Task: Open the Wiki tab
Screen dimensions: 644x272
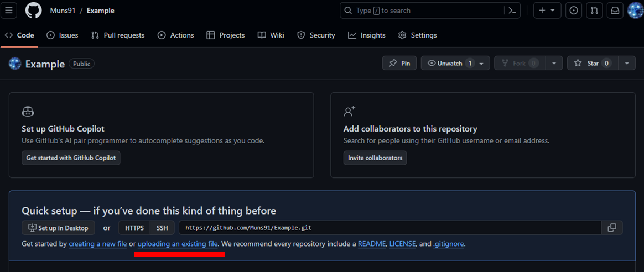Action: 271,35
